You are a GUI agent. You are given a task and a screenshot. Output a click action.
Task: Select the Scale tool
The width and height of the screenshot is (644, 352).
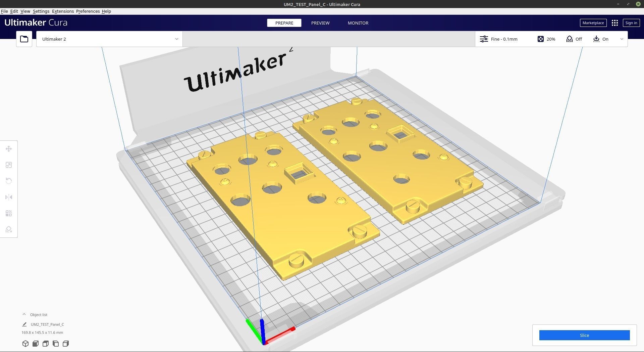coord(9,165)
